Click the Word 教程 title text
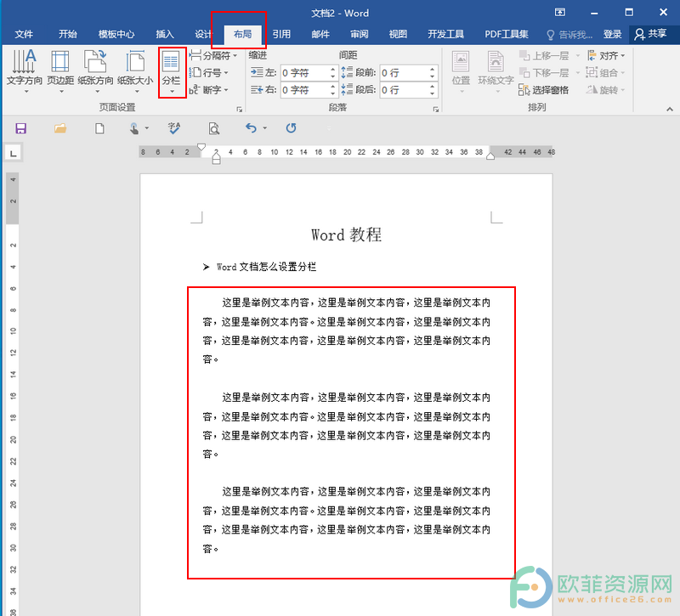Image resolution: width=680 pixels, height=616 pixels. point(346,235)
